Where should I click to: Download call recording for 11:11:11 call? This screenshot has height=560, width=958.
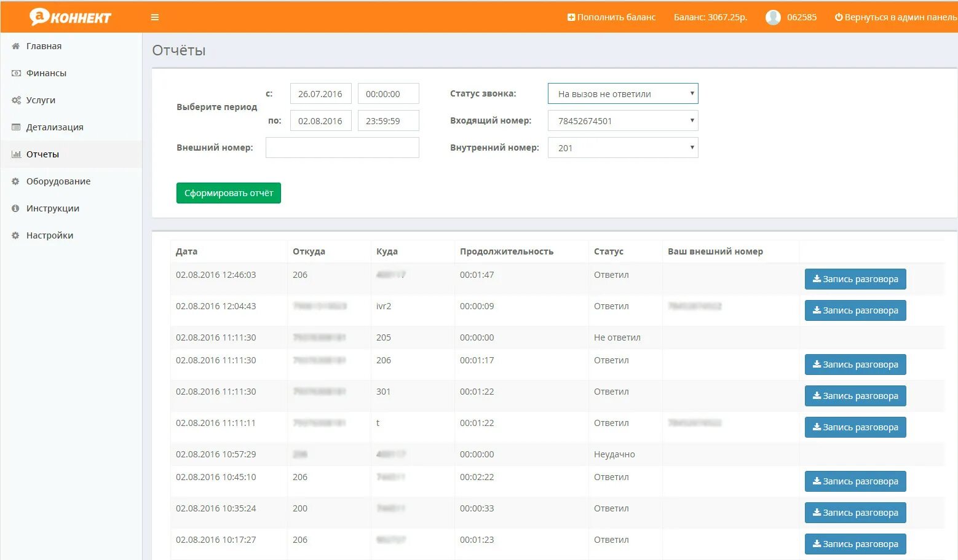[x=855, y=427]
